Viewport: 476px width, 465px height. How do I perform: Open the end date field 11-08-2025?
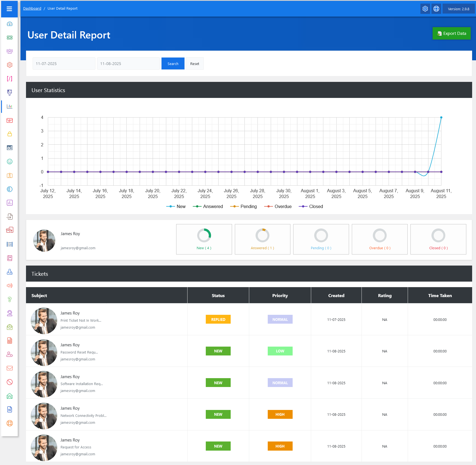tap(128, 64)
